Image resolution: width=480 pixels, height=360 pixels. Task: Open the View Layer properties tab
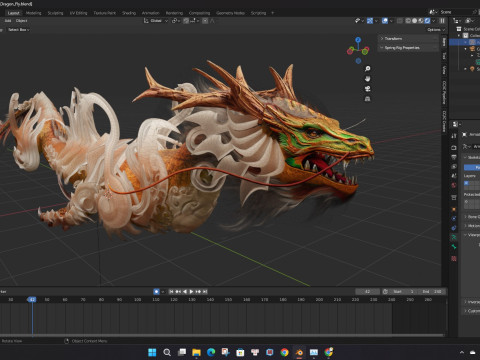[x=454, y=166]
